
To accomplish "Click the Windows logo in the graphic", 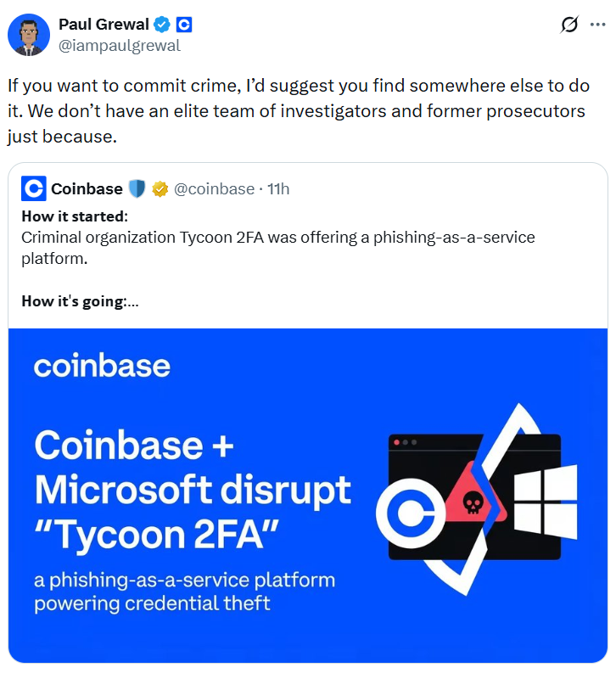I will (x=546, y=499).
